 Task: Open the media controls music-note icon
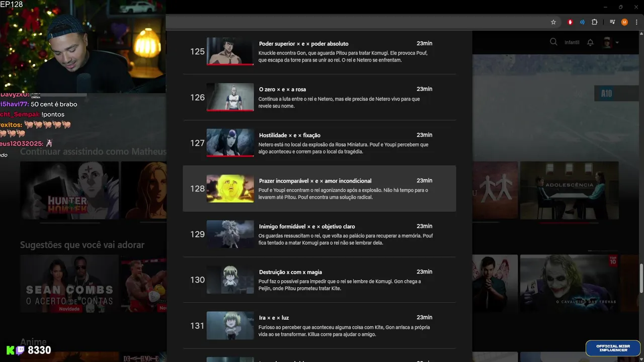[612, 22]
